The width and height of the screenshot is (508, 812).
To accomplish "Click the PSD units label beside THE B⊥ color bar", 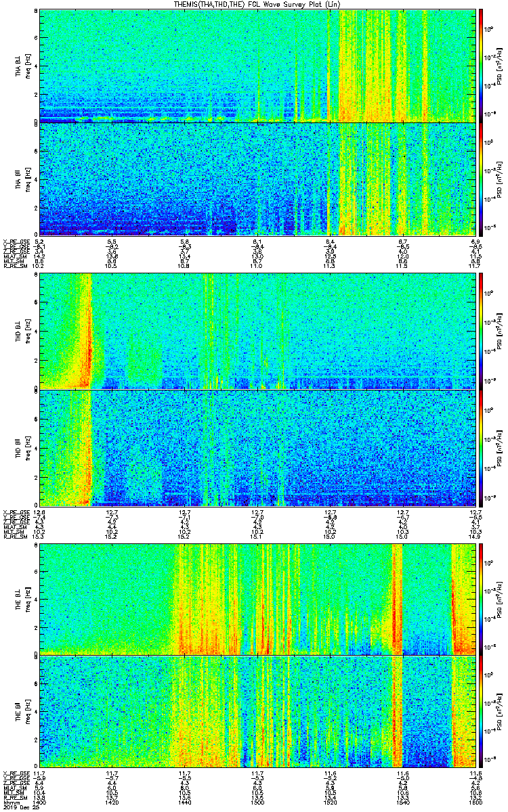I will point(501,599).
